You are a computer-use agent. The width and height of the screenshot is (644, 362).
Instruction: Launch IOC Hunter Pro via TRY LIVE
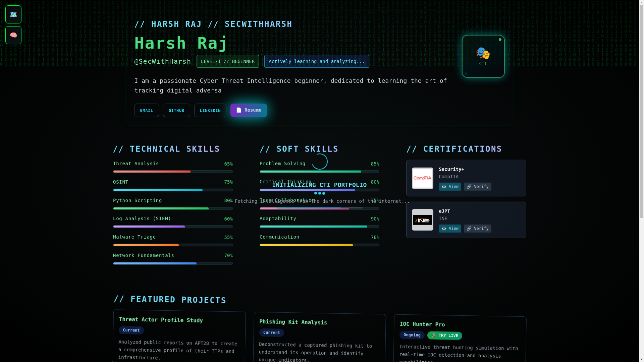[444, 336]
